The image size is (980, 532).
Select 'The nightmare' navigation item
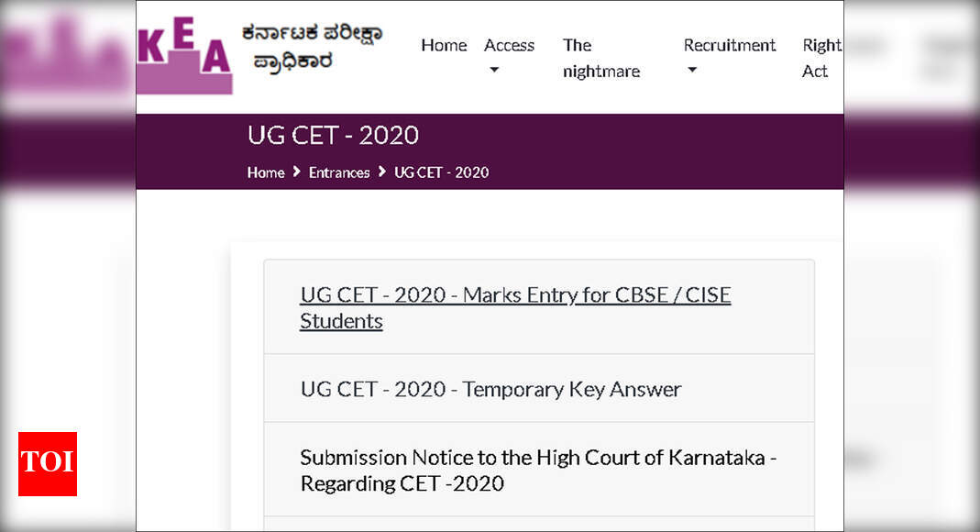coord(600,58)
